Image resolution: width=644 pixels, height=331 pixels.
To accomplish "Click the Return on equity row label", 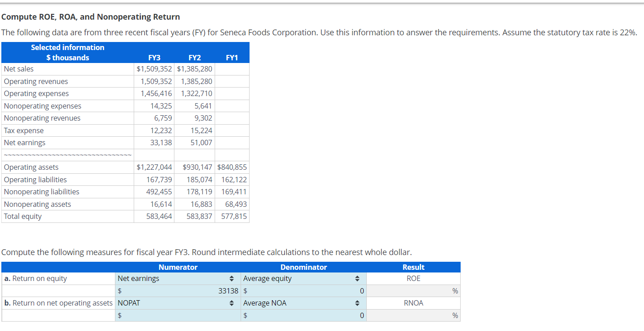I will [x=35, y=278].
